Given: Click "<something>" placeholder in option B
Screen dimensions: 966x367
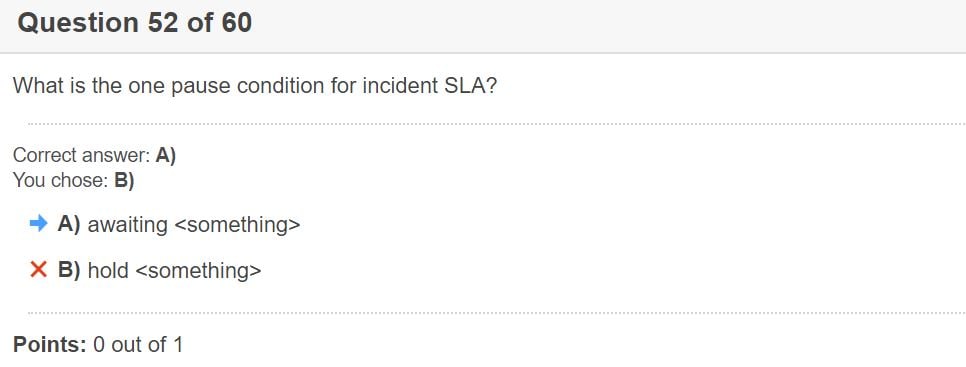Looking at the screenshot, I should pyautogui.click(x=198, y=270).
